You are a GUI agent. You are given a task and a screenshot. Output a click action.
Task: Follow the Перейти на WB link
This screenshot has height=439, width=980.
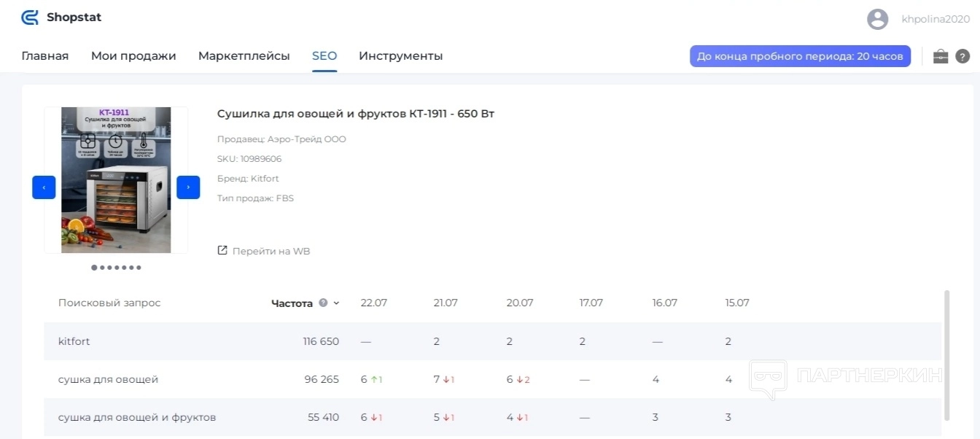(271, 251)
